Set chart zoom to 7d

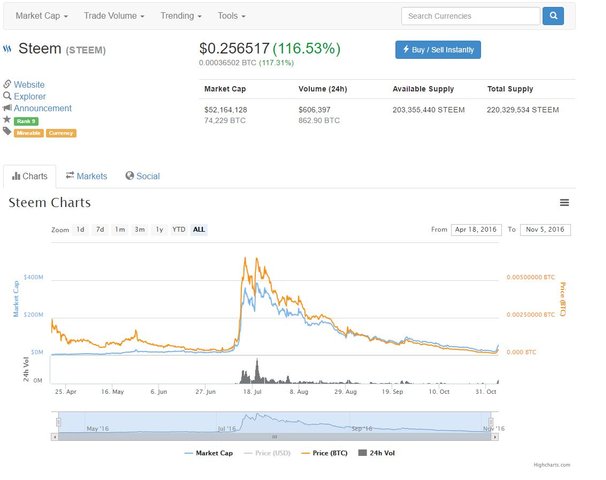point(100,230)
